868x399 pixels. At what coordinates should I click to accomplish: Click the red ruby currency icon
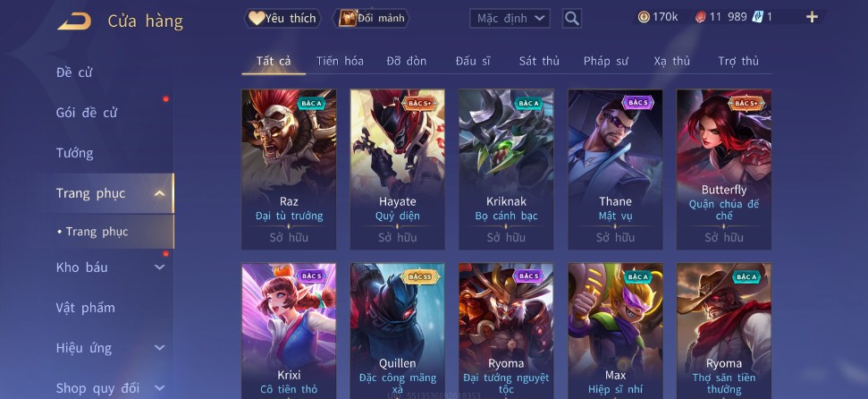[x=700, y=17]
